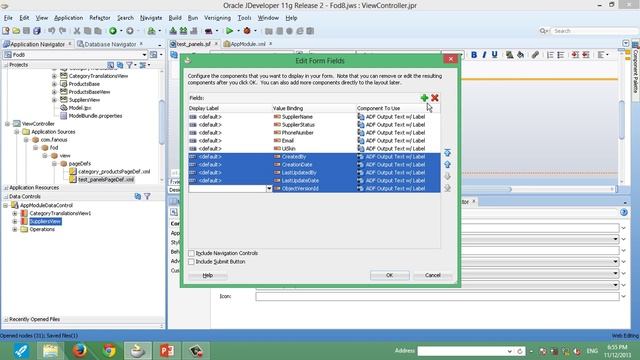
Task: Open the Fod8 application dropdown
Action: tap(144, 55)
